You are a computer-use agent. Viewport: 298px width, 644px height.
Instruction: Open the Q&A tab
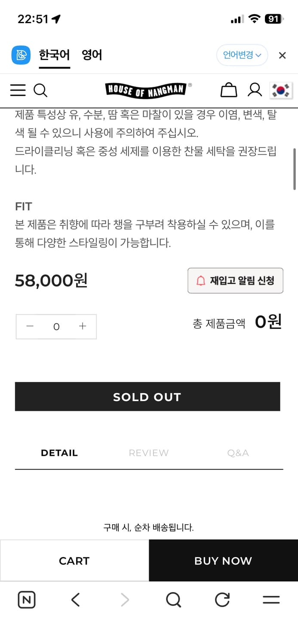coord(238,453)
